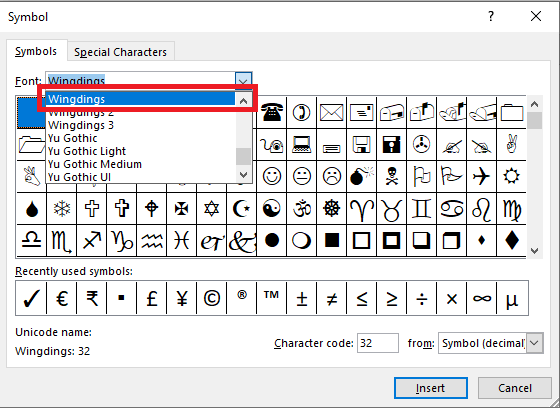Select the laptop computer symbol
This screenshot has width=560, height=408.
coord(302,145)
